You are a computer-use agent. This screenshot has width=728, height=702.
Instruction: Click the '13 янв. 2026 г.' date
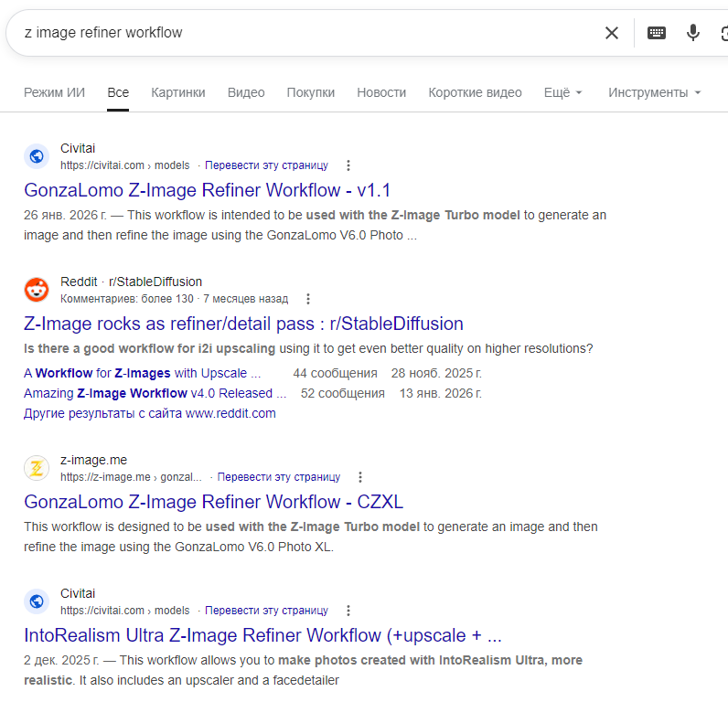click(441, 393)
